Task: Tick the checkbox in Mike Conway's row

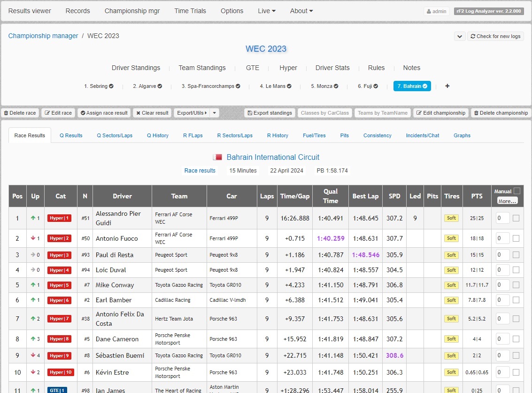Action: 516,285
